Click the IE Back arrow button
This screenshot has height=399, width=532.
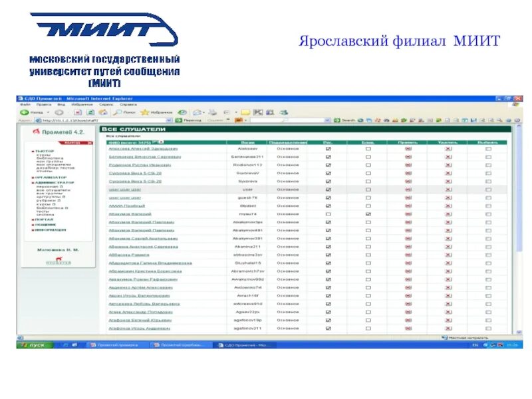tap(25, 112)
